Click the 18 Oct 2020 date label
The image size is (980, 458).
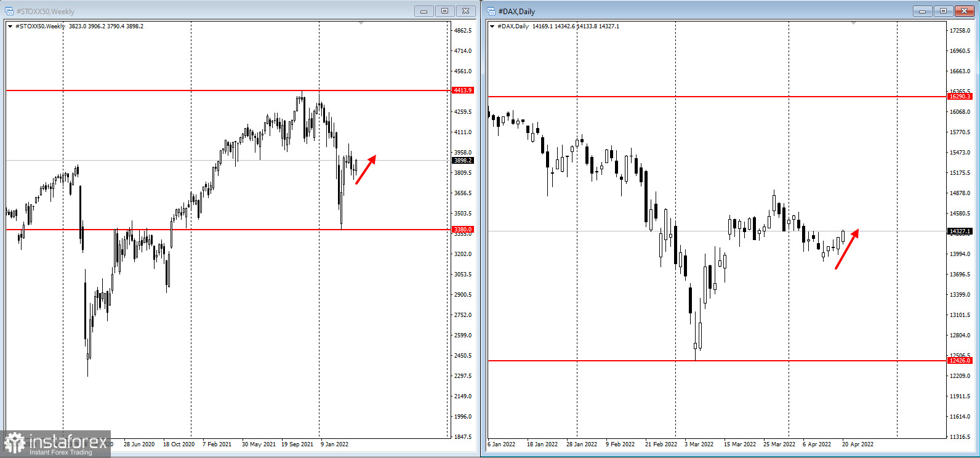click(179, 444)
